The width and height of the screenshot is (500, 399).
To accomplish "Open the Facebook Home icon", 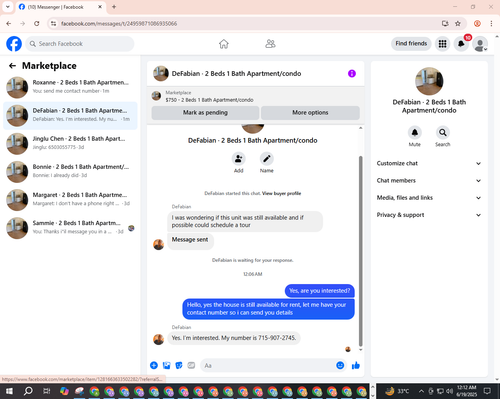I will [x=224, y=44].
